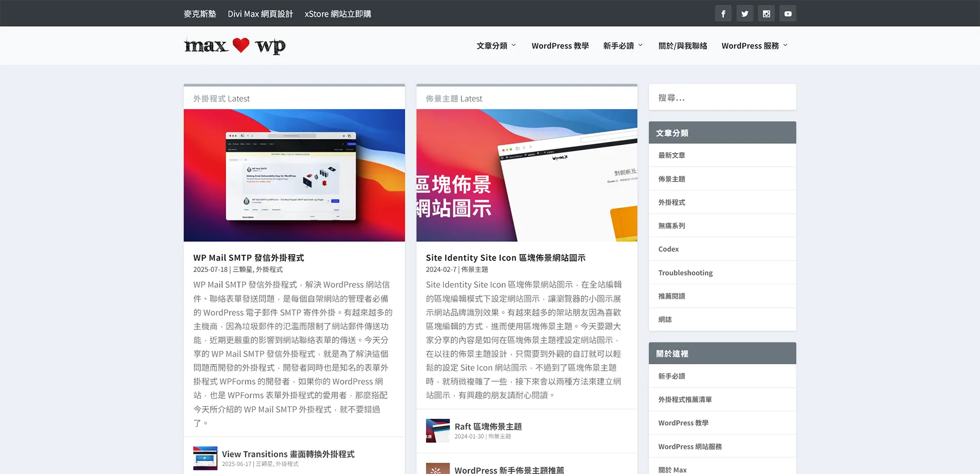Open View Transitions post thumbnail
The width and height of the screenshot is (980, 474).
205,458
